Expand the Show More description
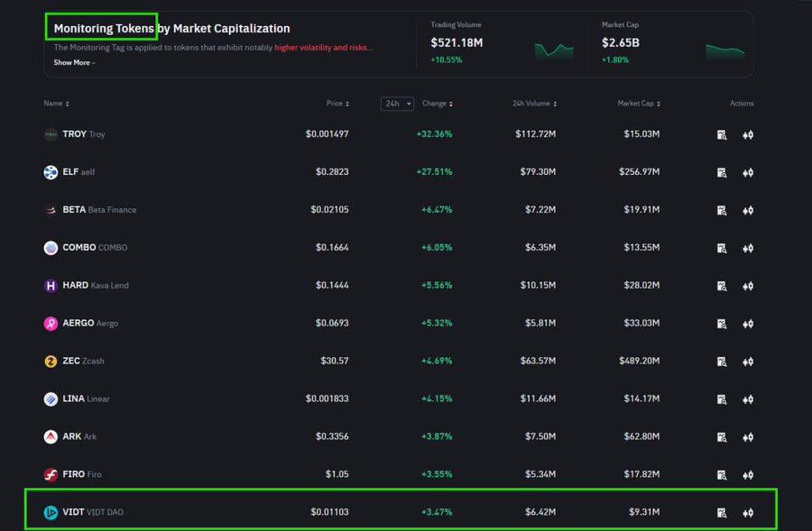812x531 pixels. (x=74, y=62)
